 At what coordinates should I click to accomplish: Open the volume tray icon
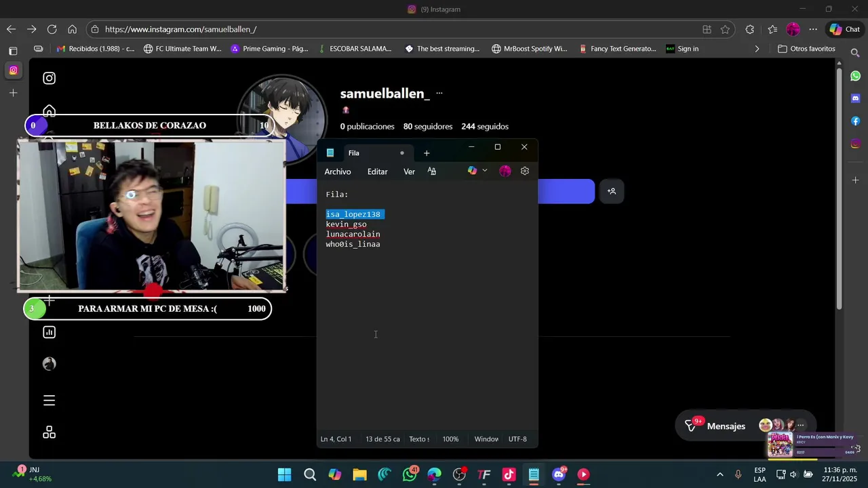pos(793,474)
